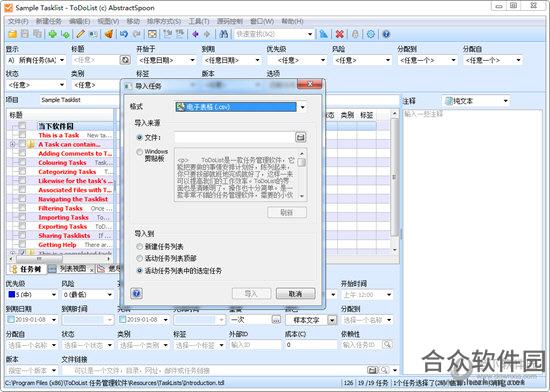The height and width of the screenshot is (392, 550).
Task: Click the browse file icon in import dialog
Action: pos(301,137)
